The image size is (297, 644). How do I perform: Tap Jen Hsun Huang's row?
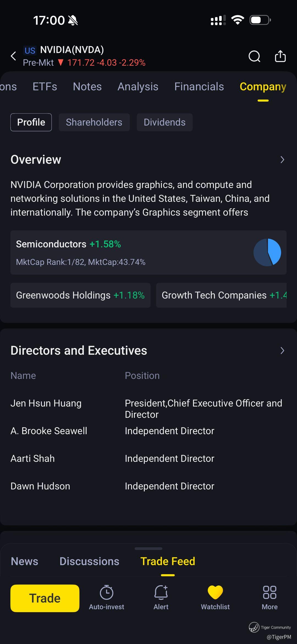coord(46,403)
